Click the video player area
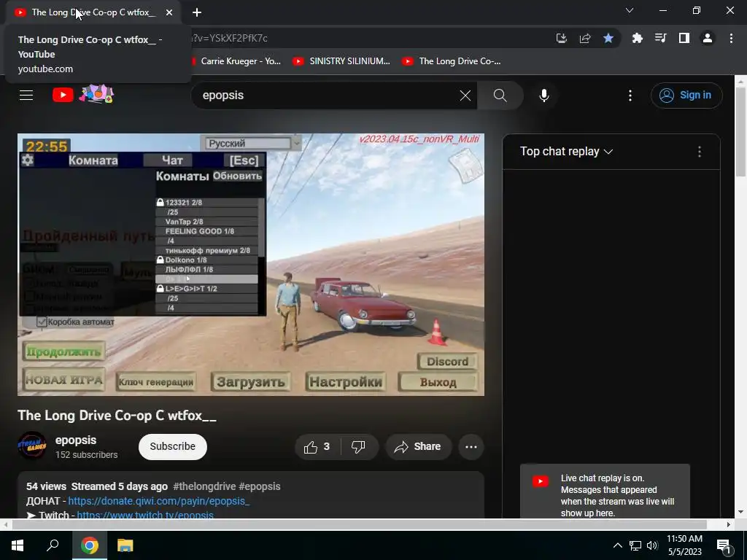Image resolution: width=747 pixels, height=560 pixels. click(251, 265)
